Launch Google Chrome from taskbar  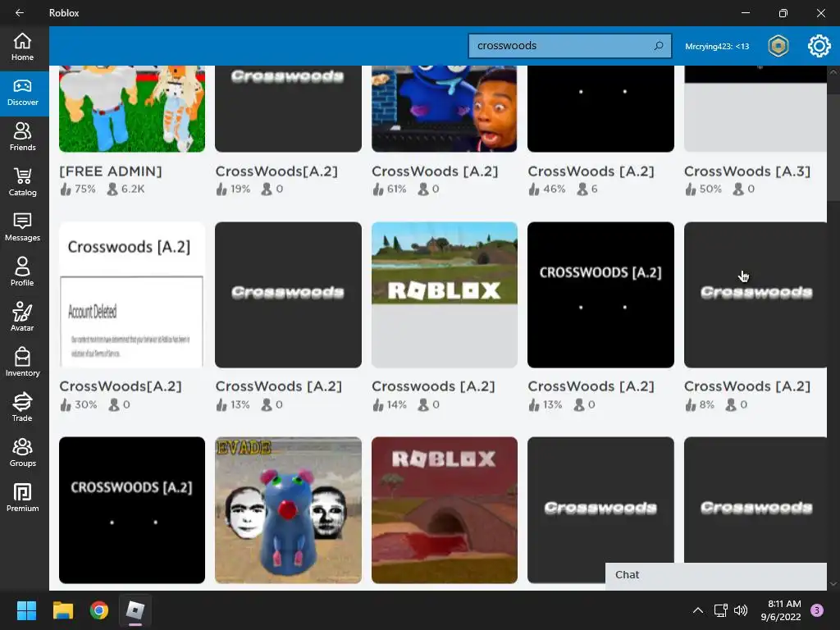(x=99, y=610)
